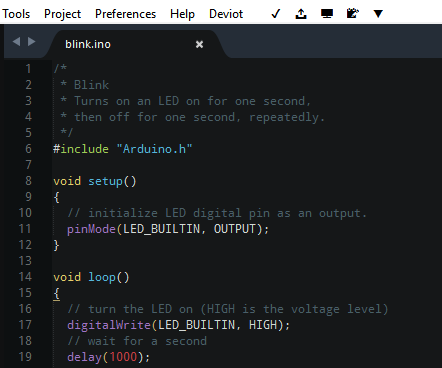Click line number 19 in gutter
The width and height of the screenshot is (442, 368).
25,357
